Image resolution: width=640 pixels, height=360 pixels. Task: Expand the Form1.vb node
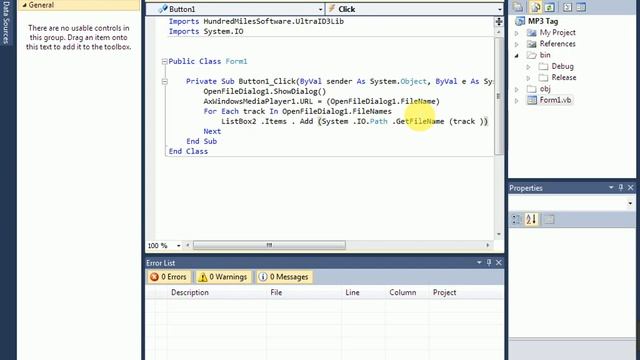(x=517, y=100)
